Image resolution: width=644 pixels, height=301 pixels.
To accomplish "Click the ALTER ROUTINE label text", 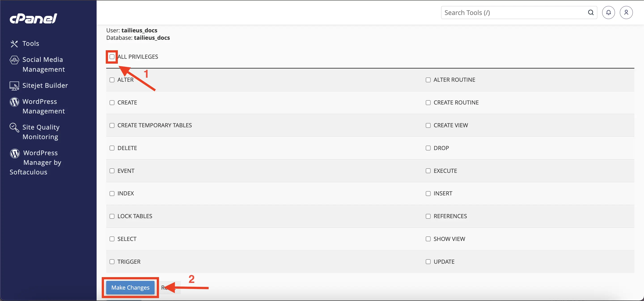I will pos(454,80).
